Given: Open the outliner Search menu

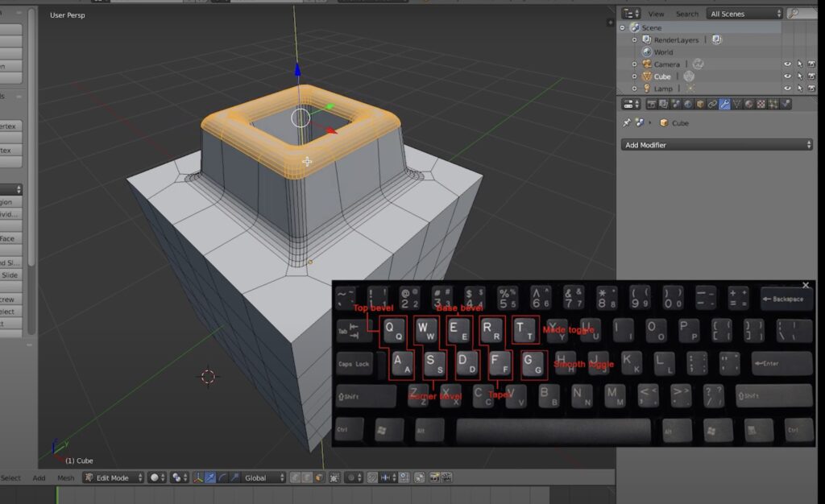Looking at the screenshot, I should [687, 14].
